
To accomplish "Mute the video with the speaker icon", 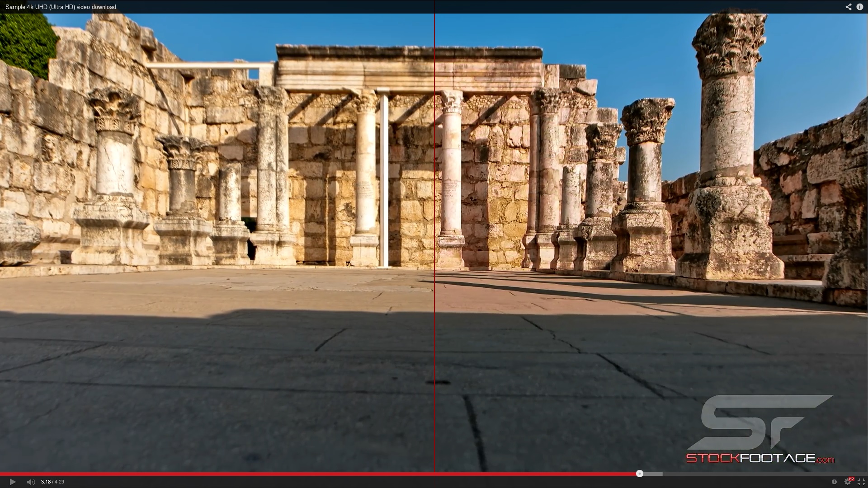I will 31,482.
